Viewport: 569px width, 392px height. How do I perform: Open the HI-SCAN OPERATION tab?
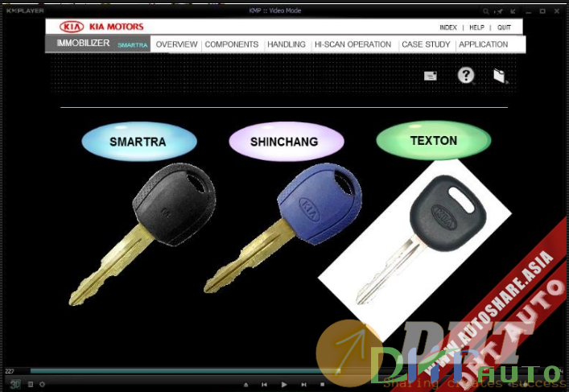(x=353, y=44)
